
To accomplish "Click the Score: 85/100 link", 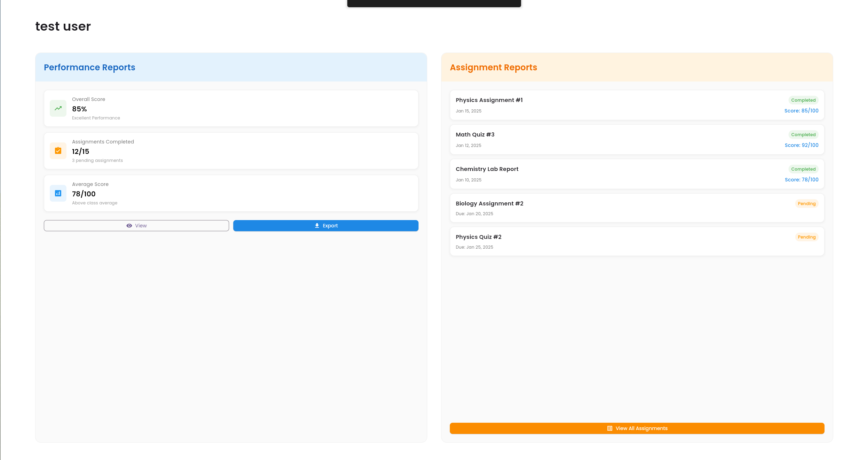I will pos(801,111).
